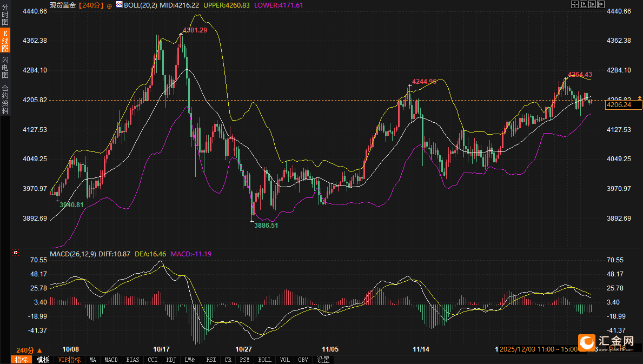Select the 模板 template tab
Screen dimensions: 643x364
point(43,360)
